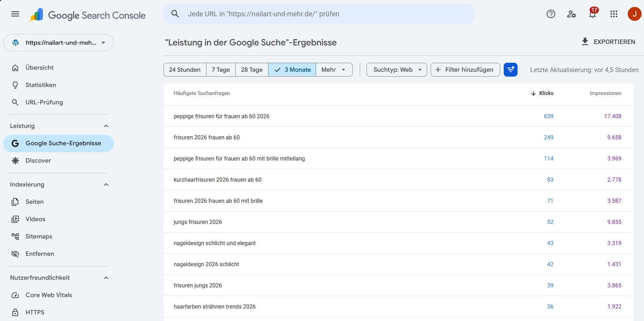Screen dimensions: 644x321
Task: Select query 'peppige frisuren für frauen ab 60 2026'
Action: pyautogui.click(x=221, y=116)
